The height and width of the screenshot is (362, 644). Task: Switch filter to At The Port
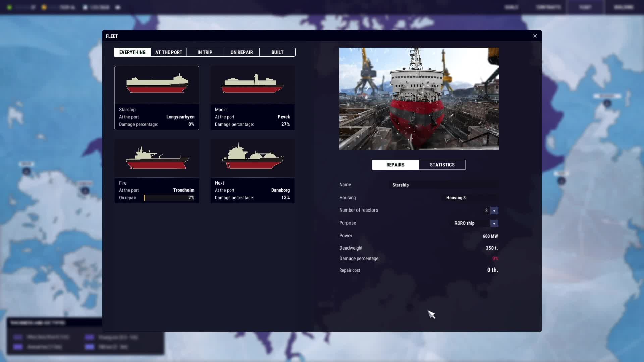point(169,52)
